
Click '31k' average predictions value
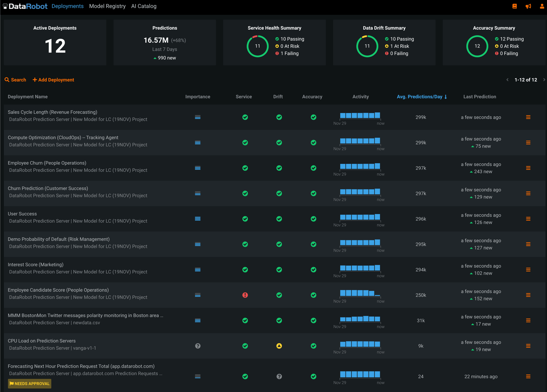pos(421,321)
